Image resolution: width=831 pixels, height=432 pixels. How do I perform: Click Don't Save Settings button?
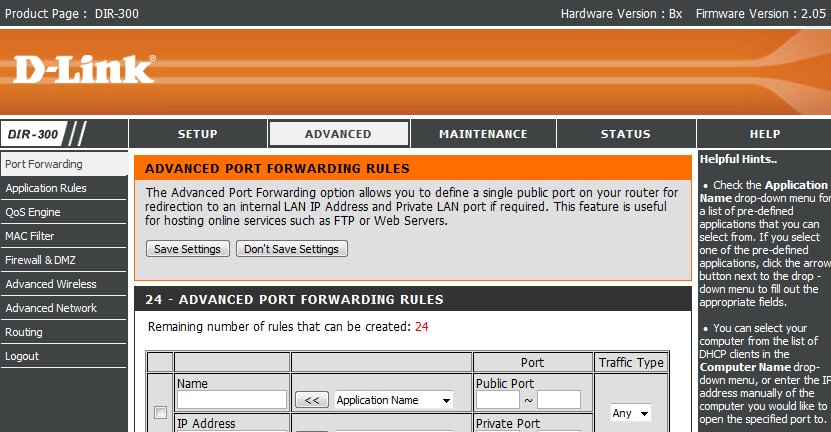click(x=291, y=249)
